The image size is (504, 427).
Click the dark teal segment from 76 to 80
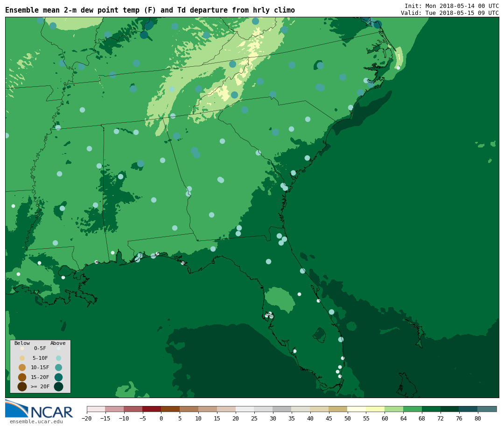(x=469, y=409)
